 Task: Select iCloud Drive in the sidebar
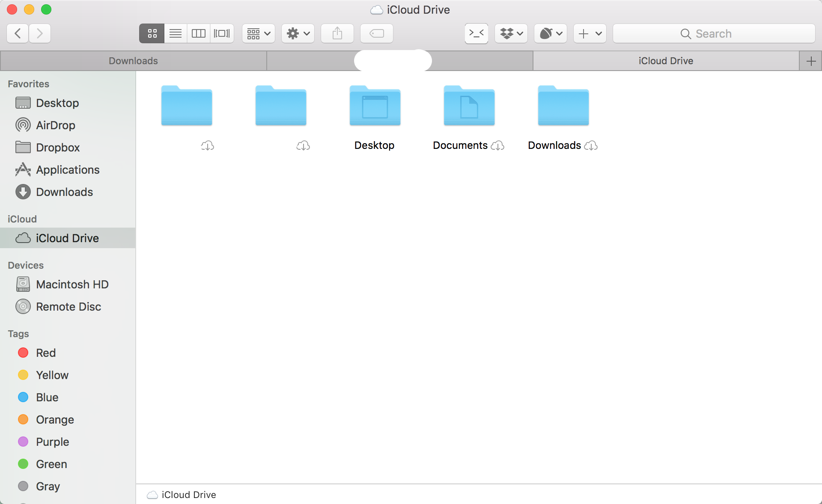tap(68, 238)
